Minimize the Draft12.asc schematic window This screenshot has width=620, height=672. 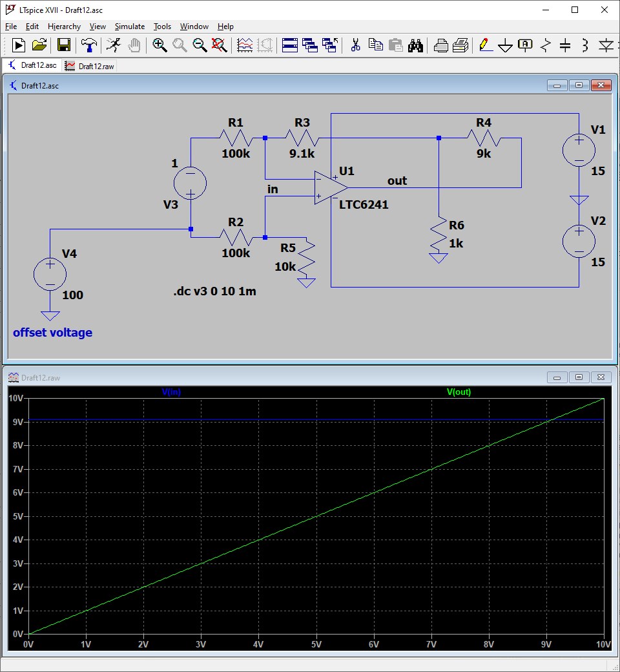557,85
